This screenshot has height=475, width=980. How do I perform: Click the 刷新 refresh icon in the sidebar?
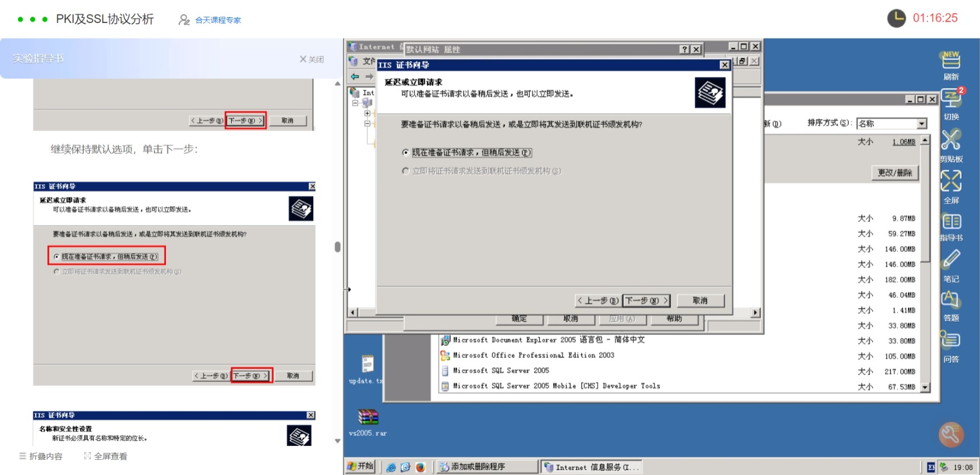click(951, 60)
